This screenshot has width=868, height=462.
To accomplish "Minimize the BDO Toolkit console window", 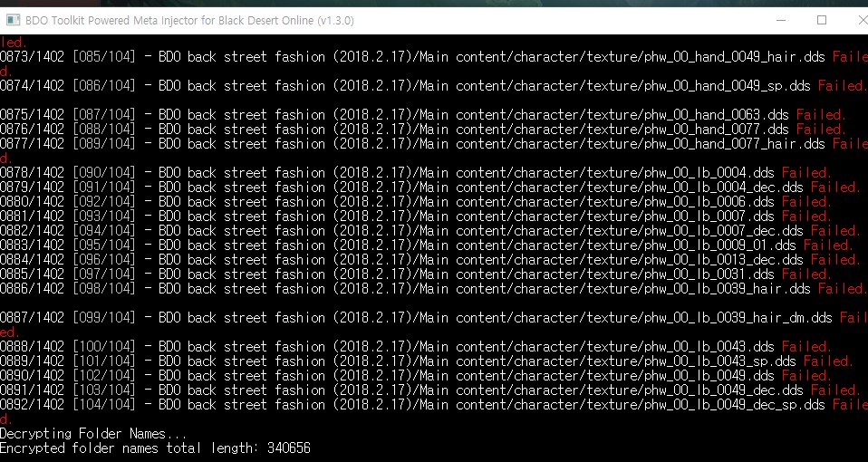I will 780,20.
